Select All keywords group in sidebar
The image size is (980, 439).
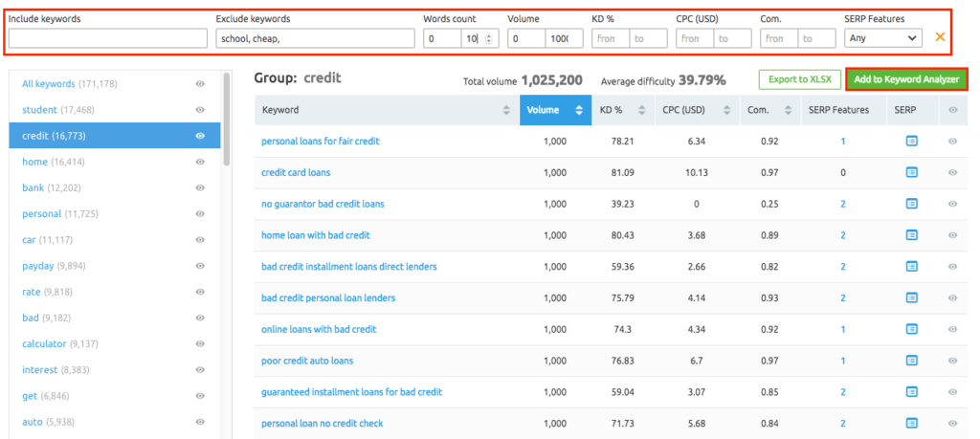(x=69, y=84)
